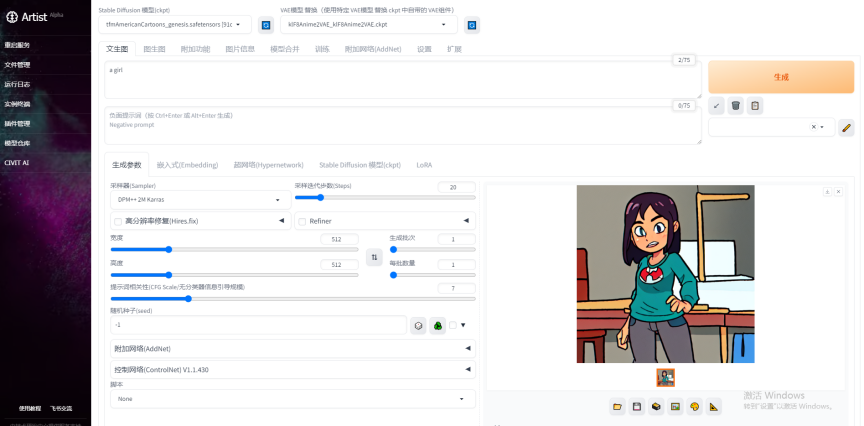Click the clipboard icon under the generate button

(755, 105)
